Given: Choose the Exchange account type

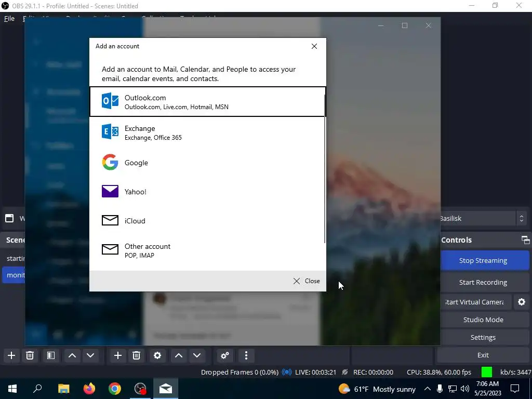Looking at the screenshot, I should click(x=207, y=132).
